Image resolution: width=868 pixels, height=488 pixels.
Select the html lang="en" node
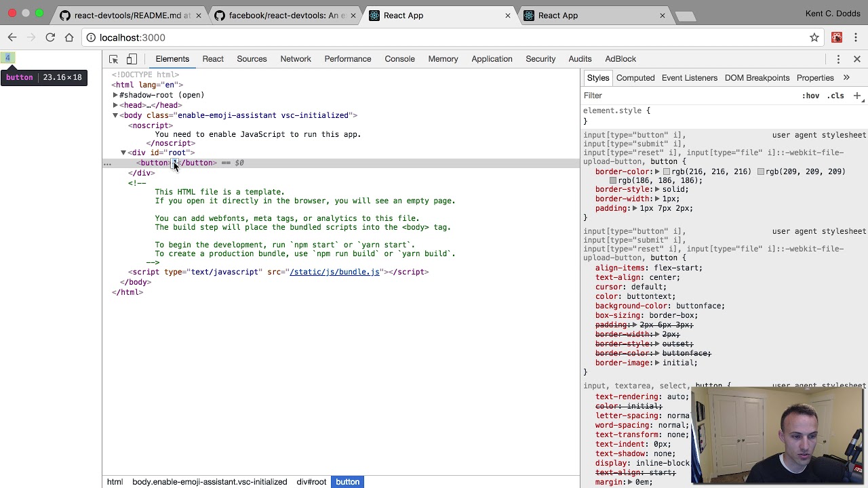tap(147, 85)
